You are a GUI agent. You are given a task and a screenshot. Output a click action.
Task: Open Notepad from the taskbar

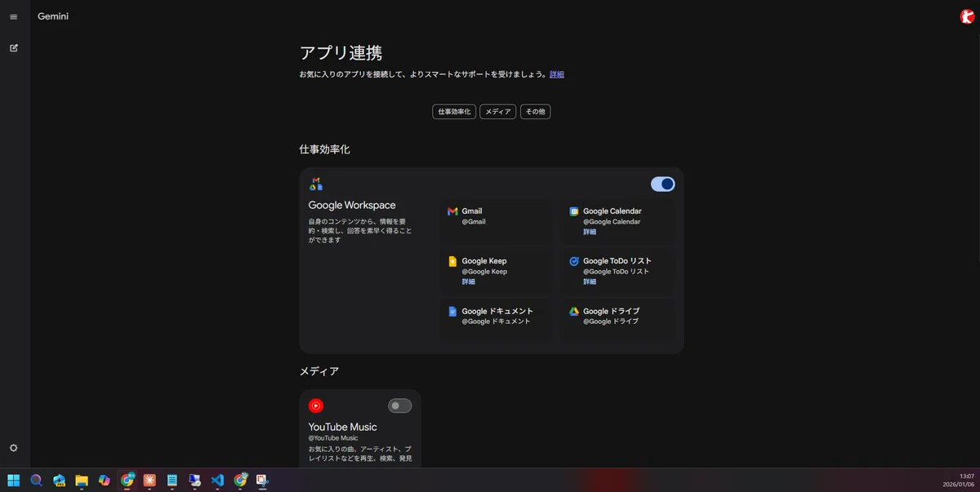172,480
